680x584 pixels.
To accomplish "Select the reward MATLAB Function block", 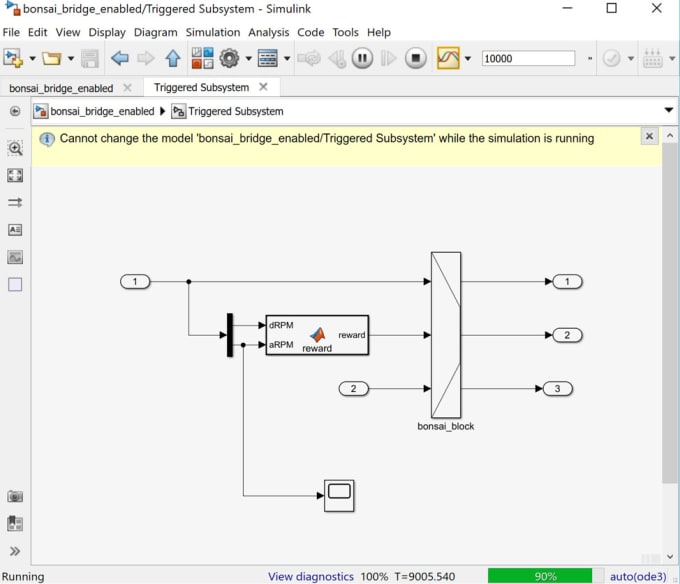I will (317, 335).
